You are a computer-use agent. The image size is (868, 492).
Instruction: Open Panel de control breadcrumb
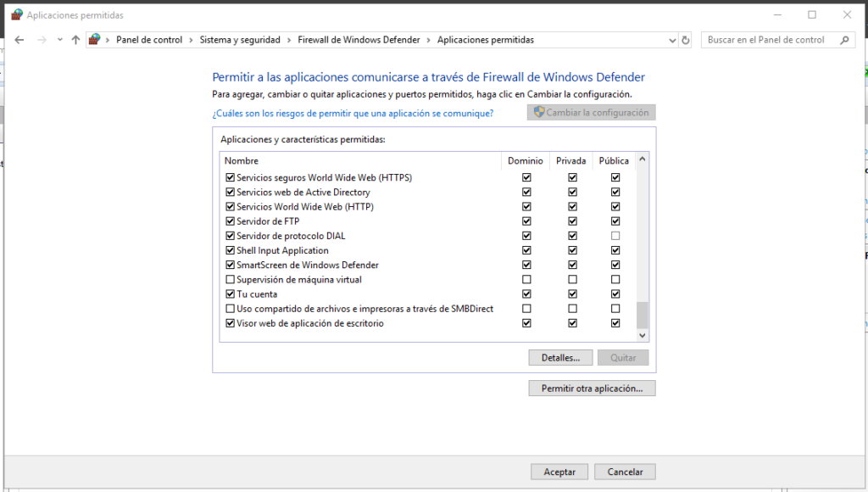point(149,40)
